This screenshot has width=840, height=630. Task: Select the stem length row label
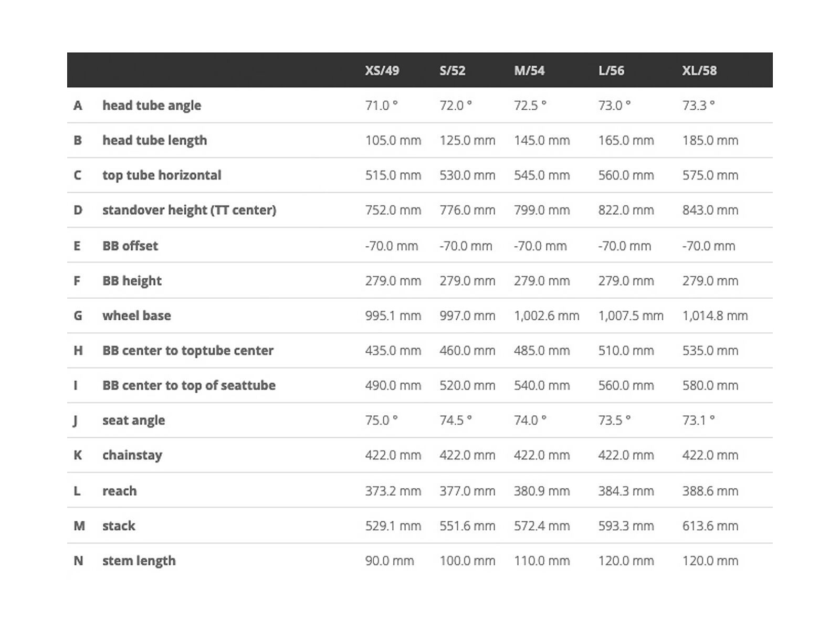tap(139, 561)
